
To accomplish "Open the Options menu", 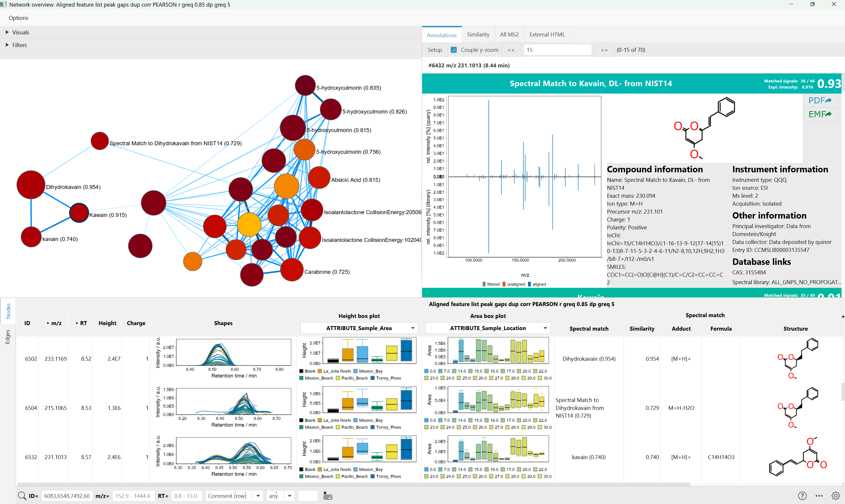I will pos(18,18).
